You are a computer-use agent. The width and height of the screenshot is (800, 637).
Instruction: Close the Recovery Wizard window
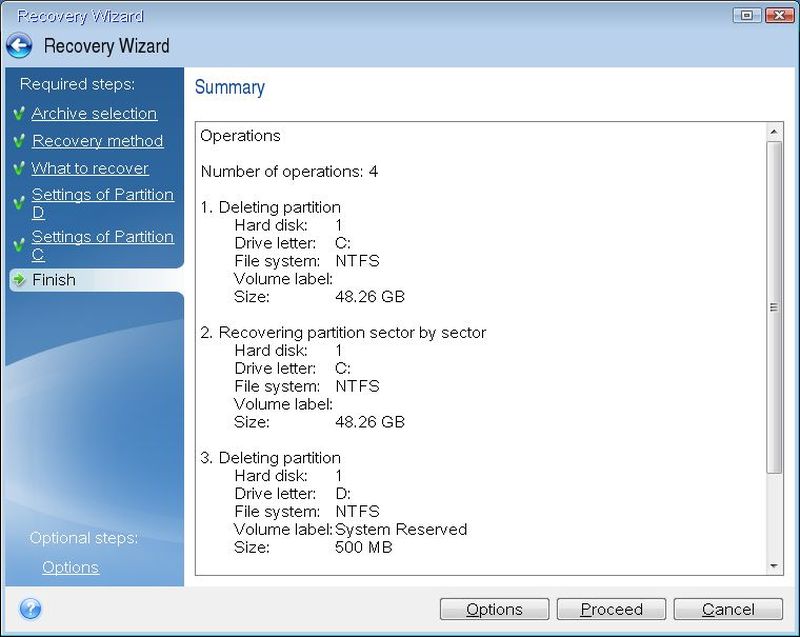point(777,15)
